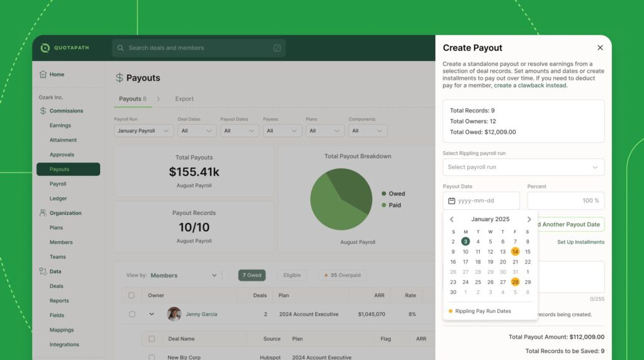This screenshot has width=644, height=360.
Task: Click Jenny Garcia's avatar
Action: coord(174,314)
